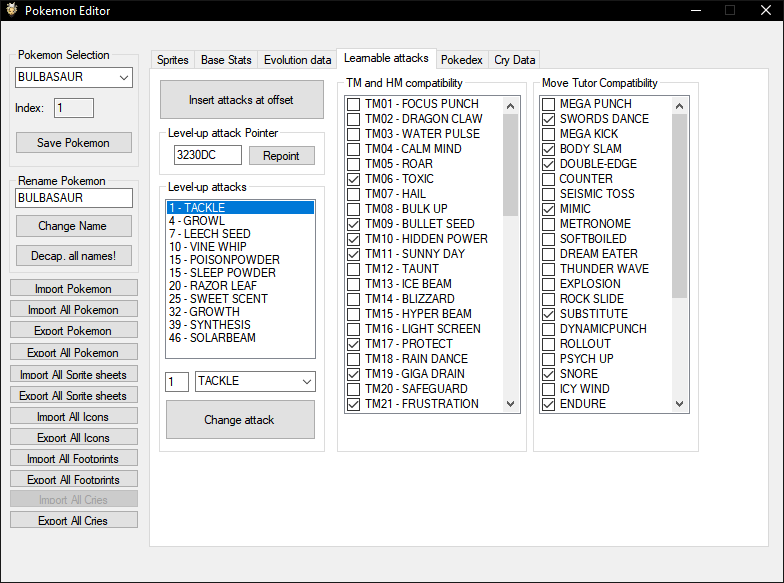The height and width of the screenshot is (583, 784).
Task: Open the Cry Data tab
Action: tap(515, 60)
